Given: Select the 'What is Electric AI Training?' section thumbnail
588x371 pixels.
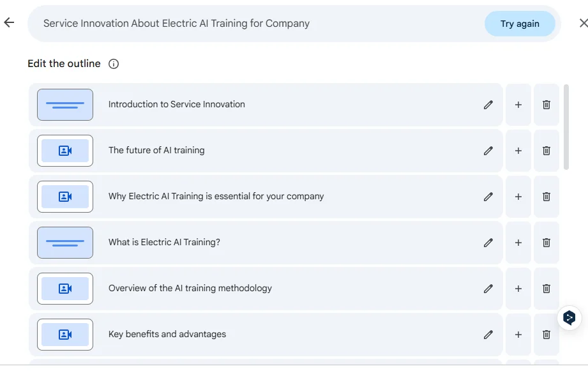Looking at the screenshot, I should 65,243.
